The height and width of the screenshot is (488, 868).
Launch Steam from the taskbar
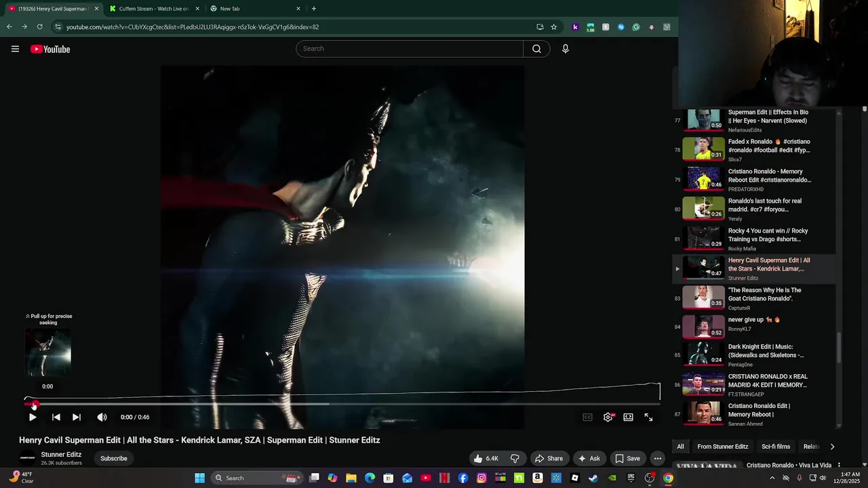(593, 478)
